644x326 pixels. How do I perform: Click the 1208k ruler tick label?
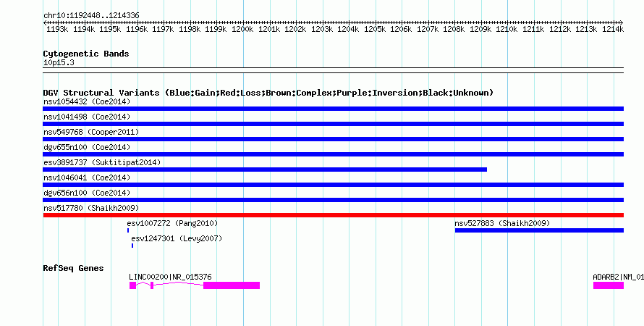point(454,30)
